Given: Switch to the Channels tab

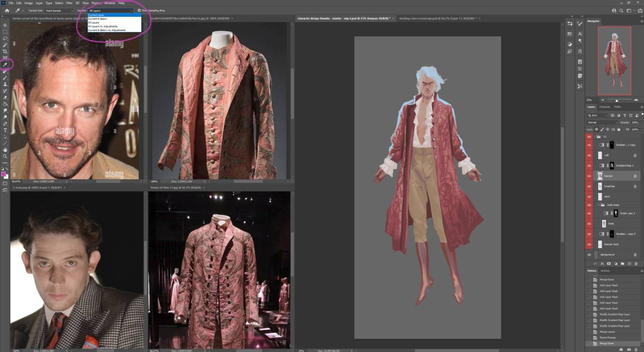Looking at the screenshot, I should (x=605, y=107).
